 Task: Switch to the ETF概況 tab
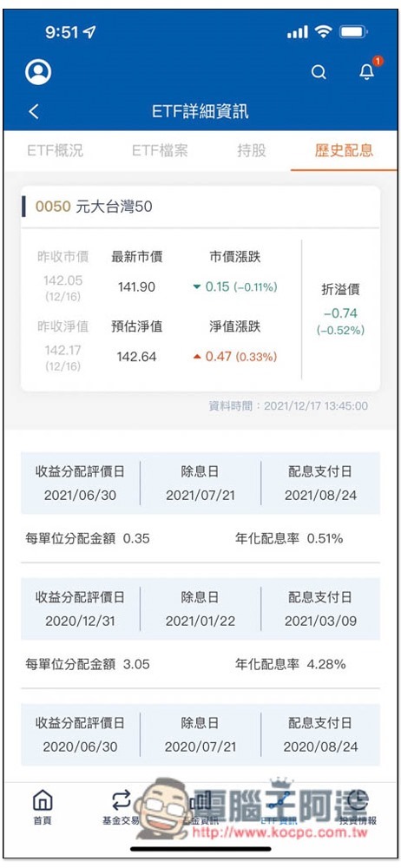click(56, 150)
